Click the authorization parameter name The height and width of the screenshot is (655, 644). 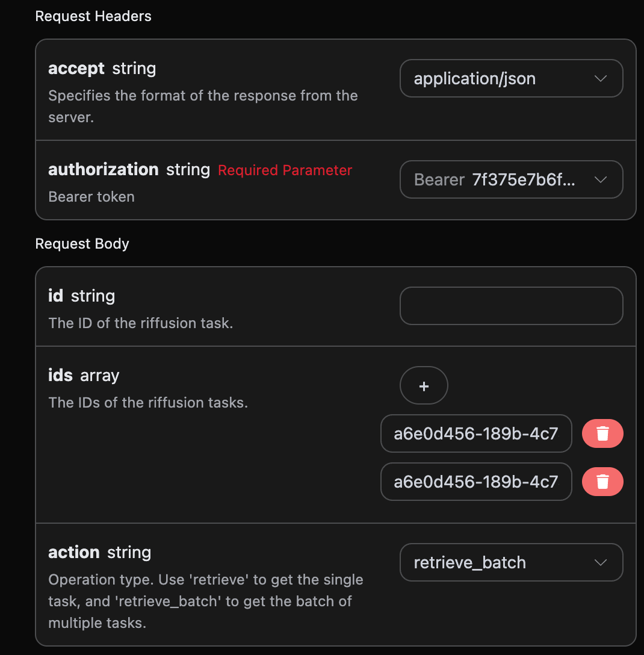tap(103, 170)
